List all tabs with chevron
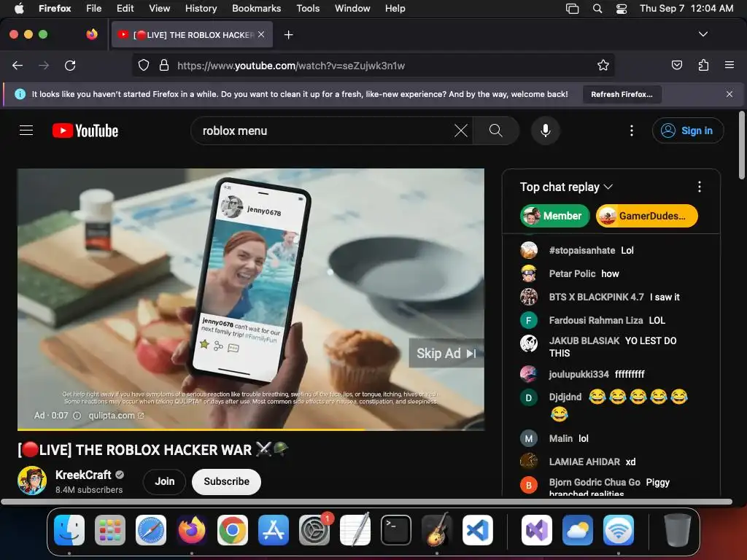Viewport: 747px width, 560px height. pyautogui.click(x=703, y=34)
